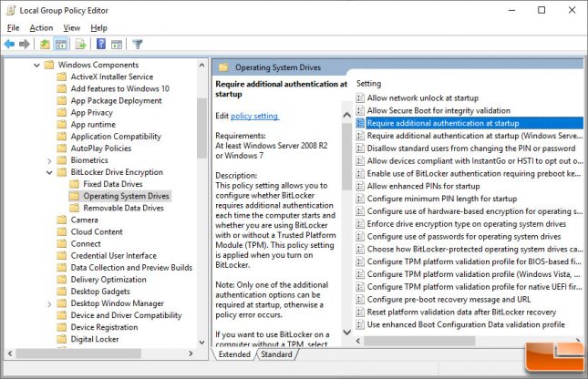This screenshot has width=588, height=379.
Task: Click policy icon for Allow network unlock at startup
Action: tap(360, 98)
